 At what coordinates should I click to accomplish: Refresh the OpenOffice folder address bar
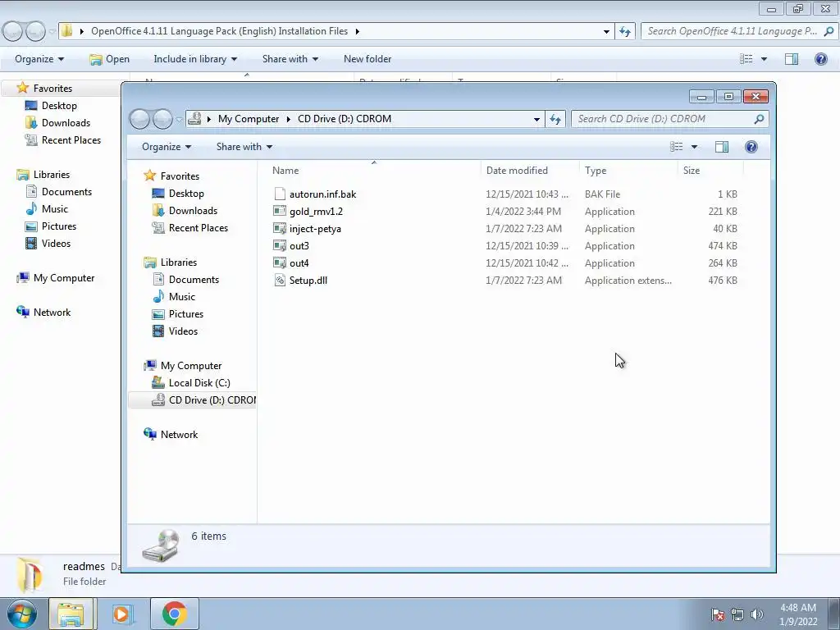624,31
